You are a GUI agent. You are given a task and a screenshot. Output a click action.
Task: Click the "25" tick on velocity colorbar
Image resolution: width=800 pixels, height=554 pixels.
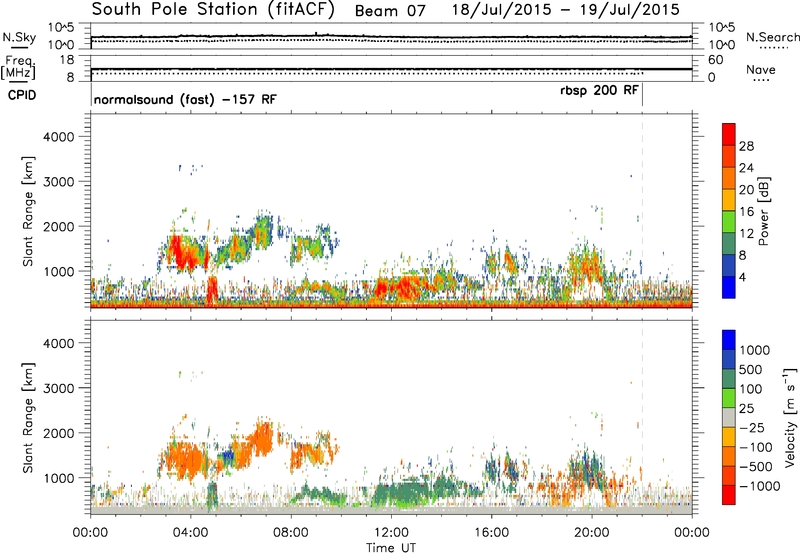click(747, 409)
